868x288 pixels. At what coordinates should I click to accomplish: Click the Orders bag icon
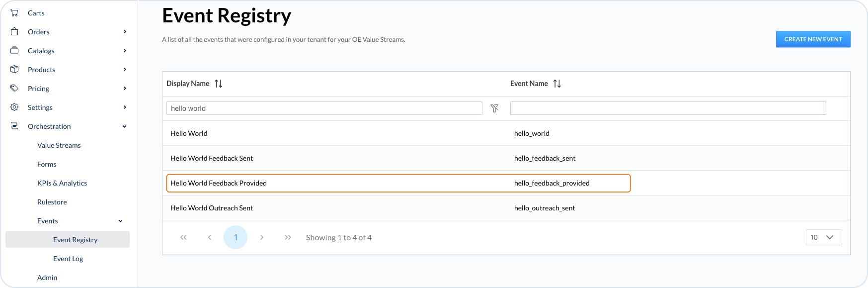(x=14, y=32)
